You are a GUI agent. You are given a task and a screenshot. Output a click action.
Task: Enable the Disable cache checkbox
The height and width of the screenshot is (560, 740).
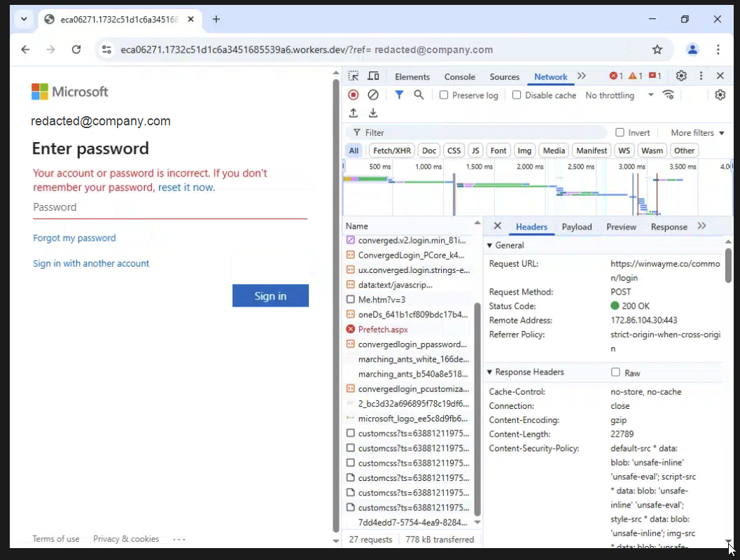(517, 95)
